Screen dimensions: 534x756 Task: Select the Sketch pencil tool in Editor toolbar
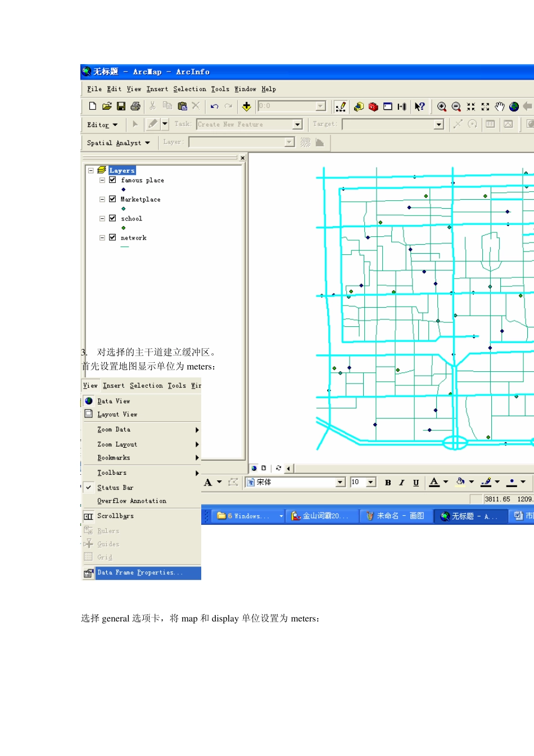(153, 124)
